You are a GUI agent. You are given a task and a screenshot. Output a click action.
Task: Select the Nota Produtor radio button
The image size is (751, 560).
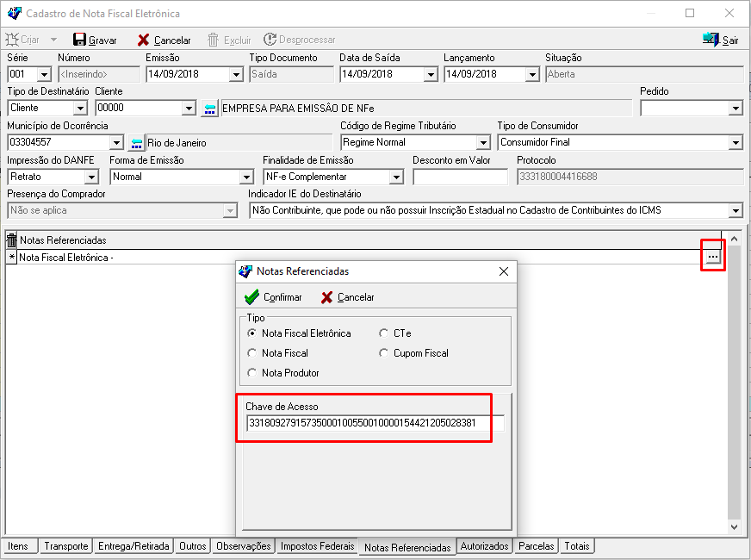pyautogui.click(x=252, y=373)
